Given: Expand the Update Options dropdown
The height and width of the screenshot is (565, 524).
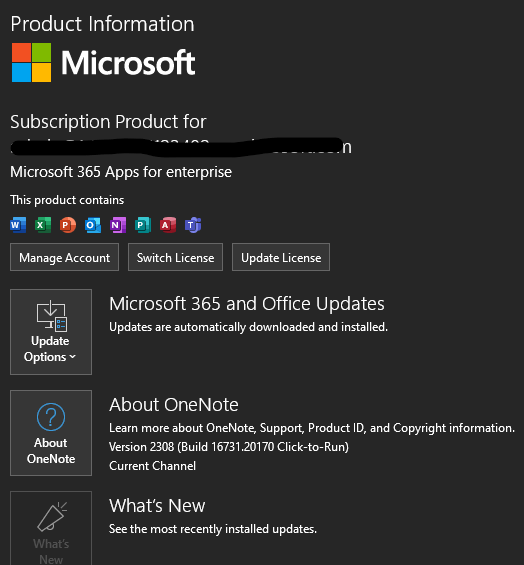Looking at the screenshot, I should coord(51,332).
